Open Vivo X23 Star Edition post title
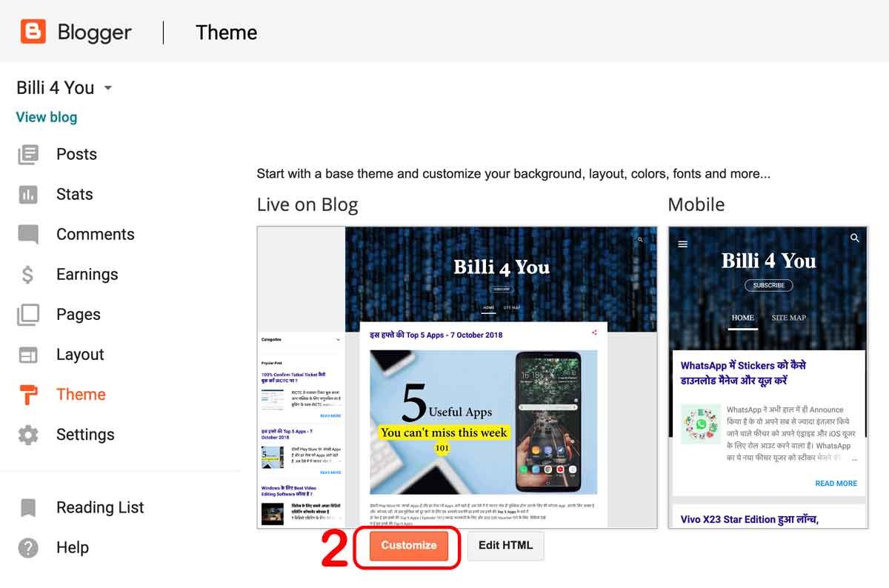Screen dimensions: 889x588 coord(749,519)
